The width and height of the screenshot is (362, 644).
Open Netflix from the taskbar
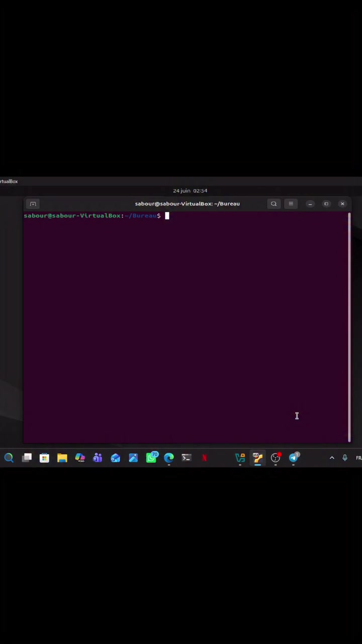point(204,458)
